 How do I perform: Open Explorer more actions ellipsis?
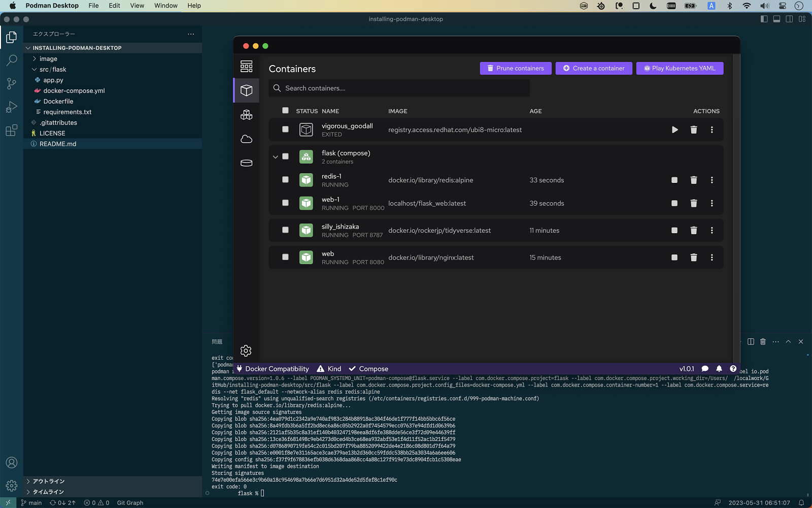tap(191, 34)
